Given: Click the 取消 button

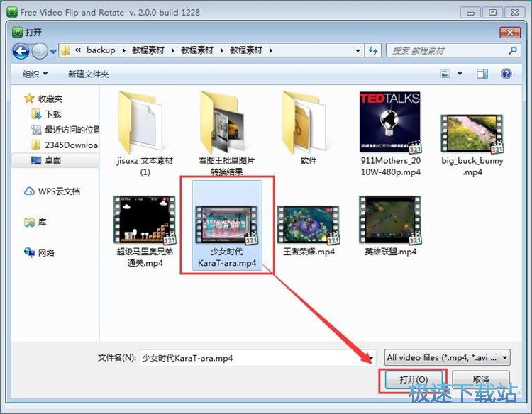Looking at the screenshot, I should [481, 379].
